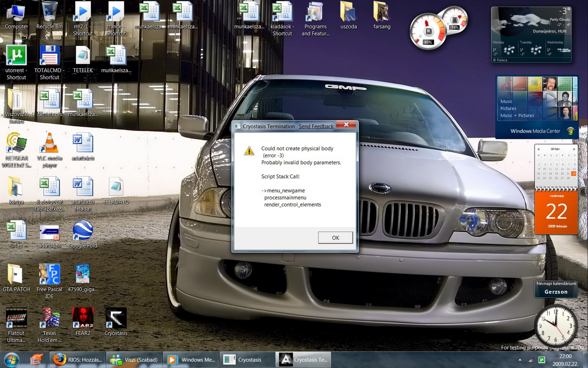588x368 pixels.
Task: Select the mr2-1 Shortcut icon
Action: [x=83, y=19]
